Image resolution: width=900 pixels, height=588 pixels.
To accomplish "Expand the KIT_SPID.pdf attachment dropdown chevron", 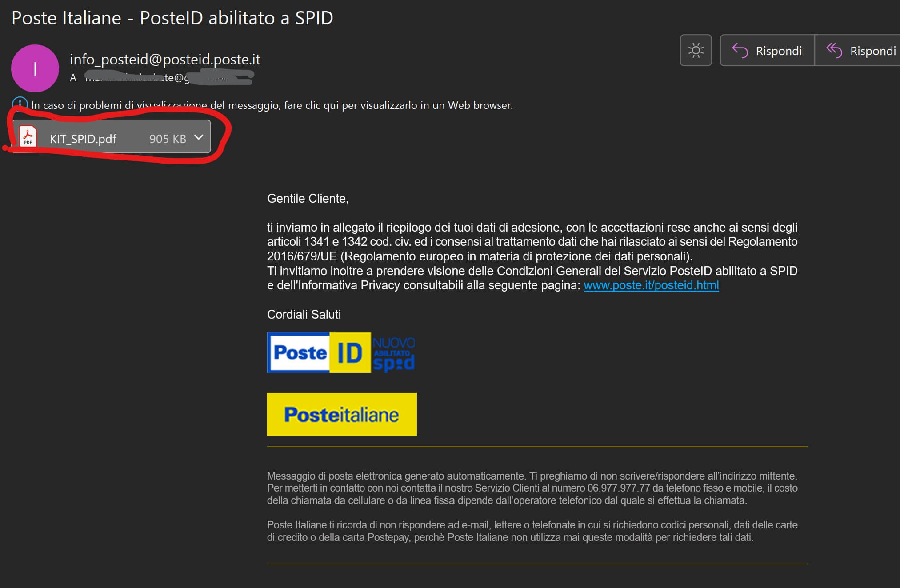I will point(199,137).
